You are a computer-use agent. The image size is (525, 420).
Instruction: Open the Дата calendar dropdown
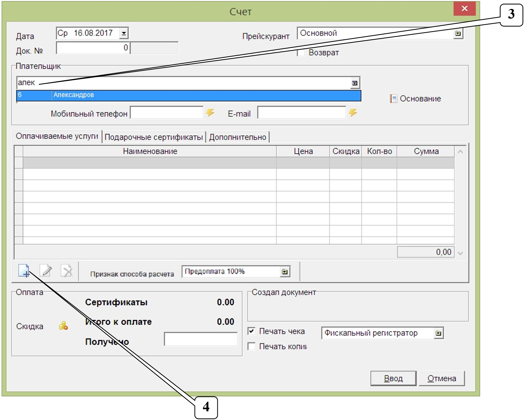pos(124,33)
